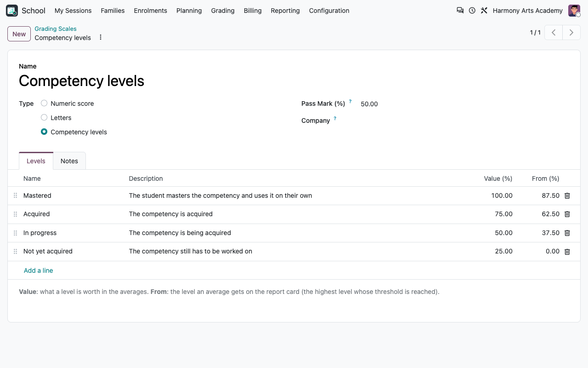Grab the Not yet acquired drag handle
588x368 pixels.
[15, 252]
